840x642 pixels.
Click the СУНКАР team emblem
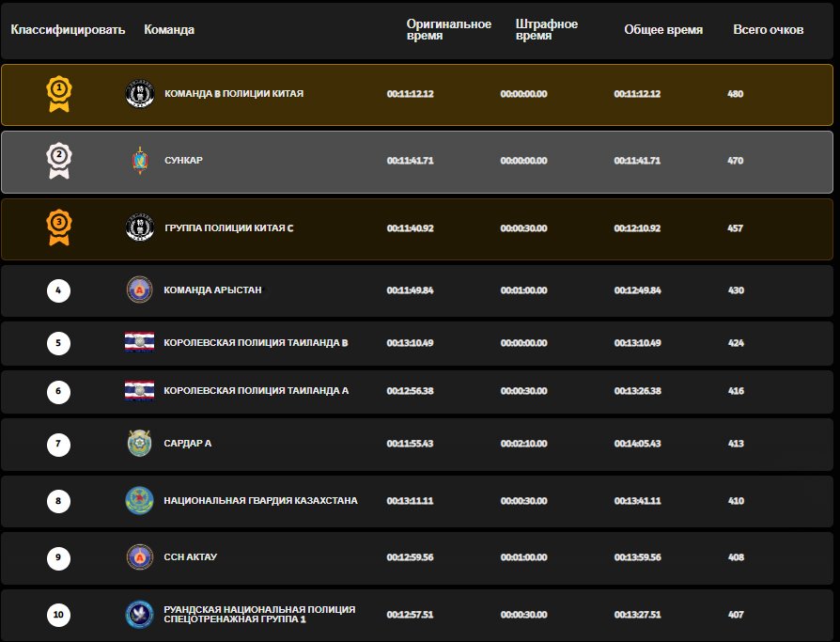(139, 161)
